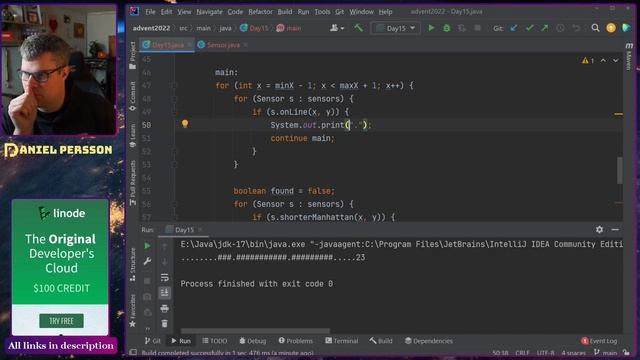Viewport: 640px width, 360px height.
Task: Open the Day15 run configuration dropdown
Action: (x=396, y=28)
